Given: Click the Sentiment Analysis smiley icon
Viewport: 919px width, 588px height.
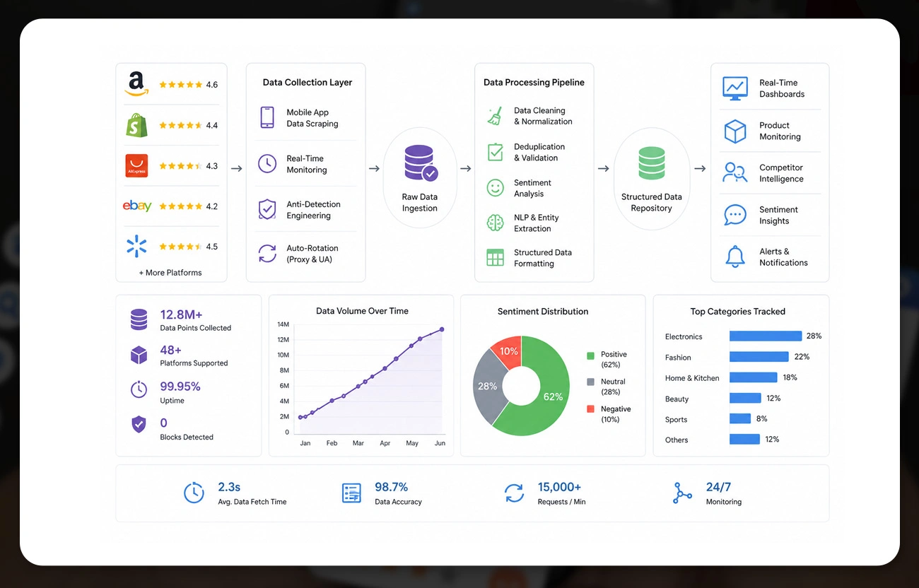Looking at the screenshot, I should coord(495,187).
